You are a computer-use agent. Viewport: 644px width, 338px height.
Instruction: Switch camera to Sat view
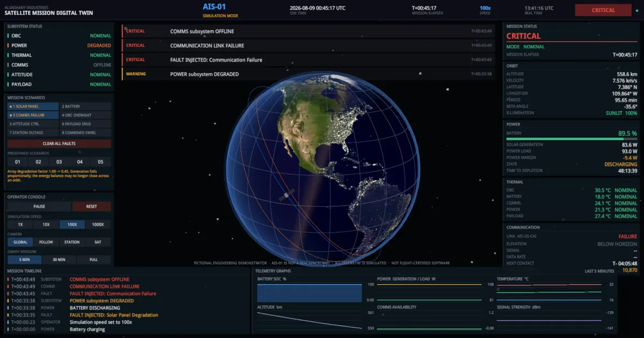coord(98,242)
